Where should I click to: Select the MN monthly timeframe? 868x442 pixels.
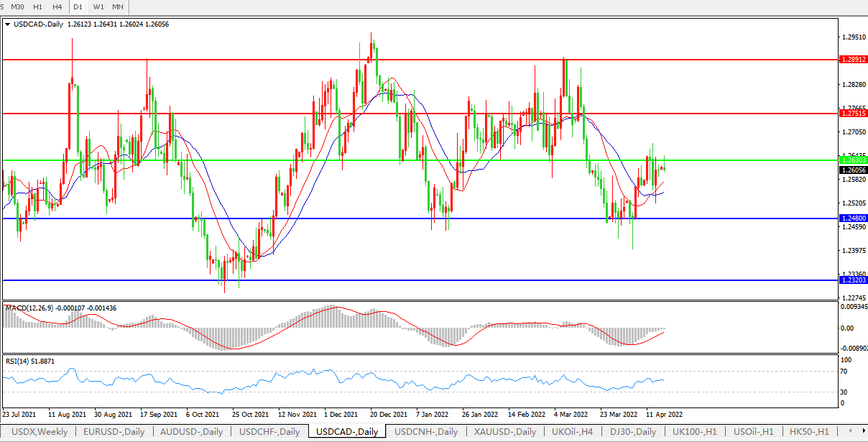[118, 6]
